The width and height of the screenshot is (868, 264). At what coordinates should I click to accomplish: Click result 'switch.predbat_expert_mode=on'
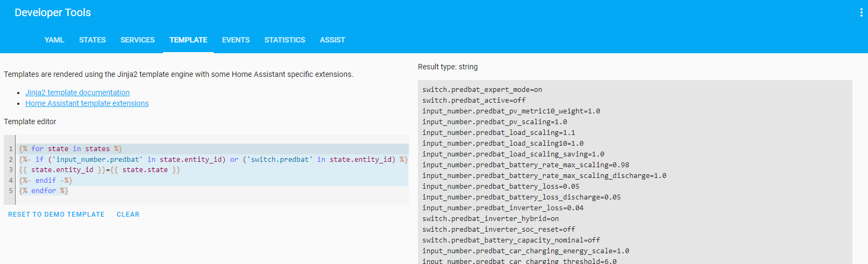tap(482, 90)
